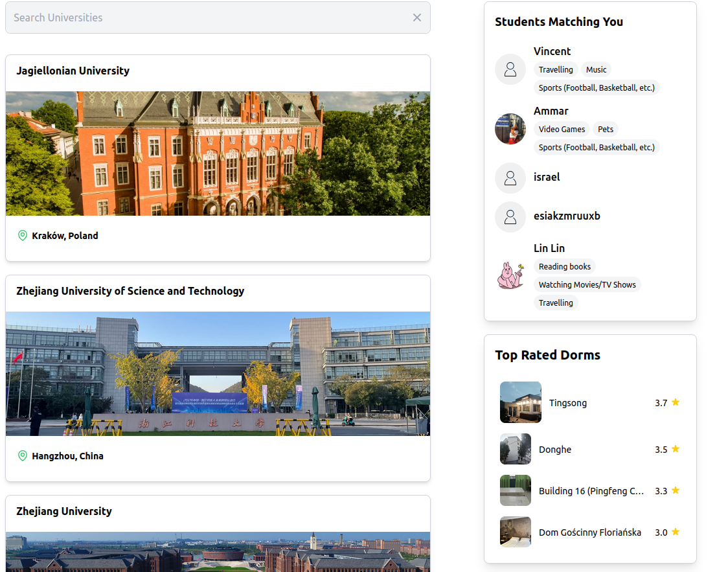Select Lin Lin's Reading books tag
The width and height of the screenshot is (728, 572).
pyautogui.click(x=565, y=266)
